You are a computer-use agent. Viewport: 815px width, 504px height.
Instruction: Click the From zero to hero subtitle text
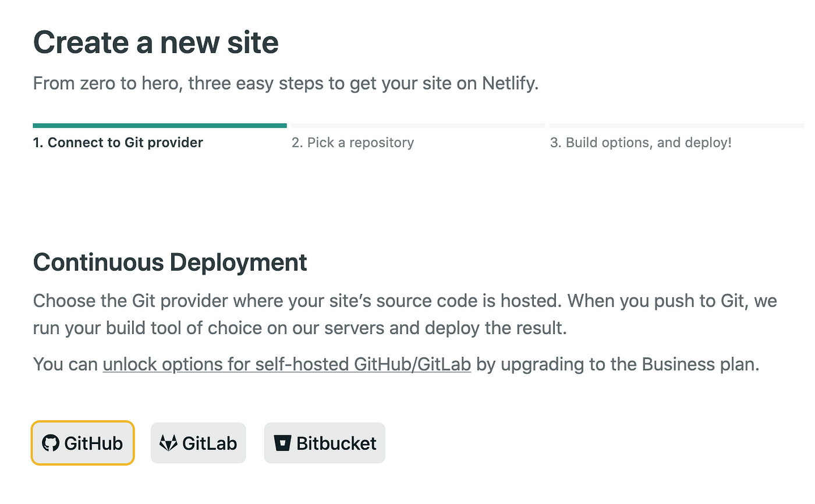pyautogui.click(x=286, y=83)
